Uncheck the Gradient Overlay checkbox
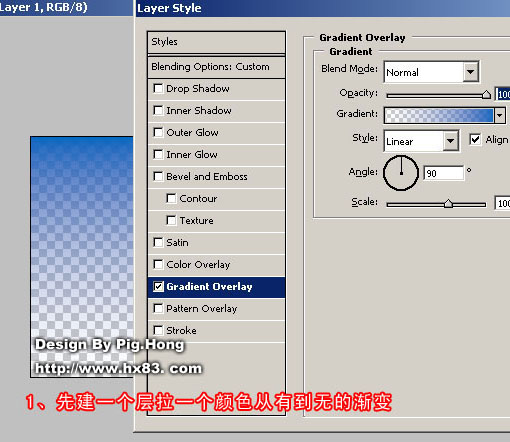 tap(158, 286)
